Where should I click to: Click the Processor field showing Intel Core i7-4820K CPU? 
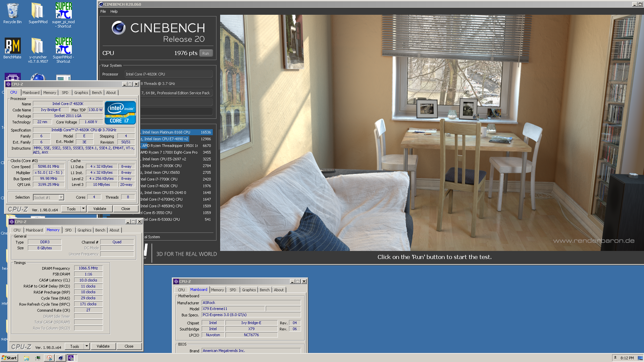click(x=169, y=74)
